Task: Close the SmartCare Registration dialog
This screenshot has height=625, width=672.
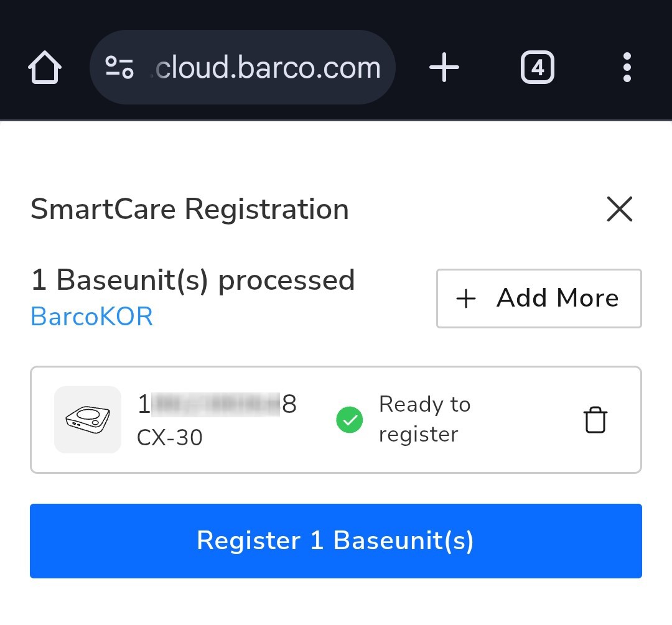Action: (620, 209)
